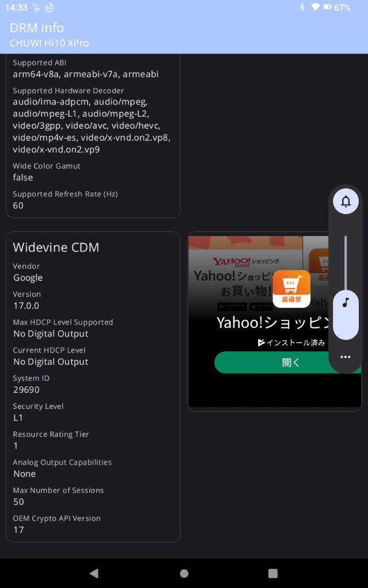Screen dimensions: 368x588
Task: Tap the OEM Crypto API Version label
Action: (x=57, y=519)
